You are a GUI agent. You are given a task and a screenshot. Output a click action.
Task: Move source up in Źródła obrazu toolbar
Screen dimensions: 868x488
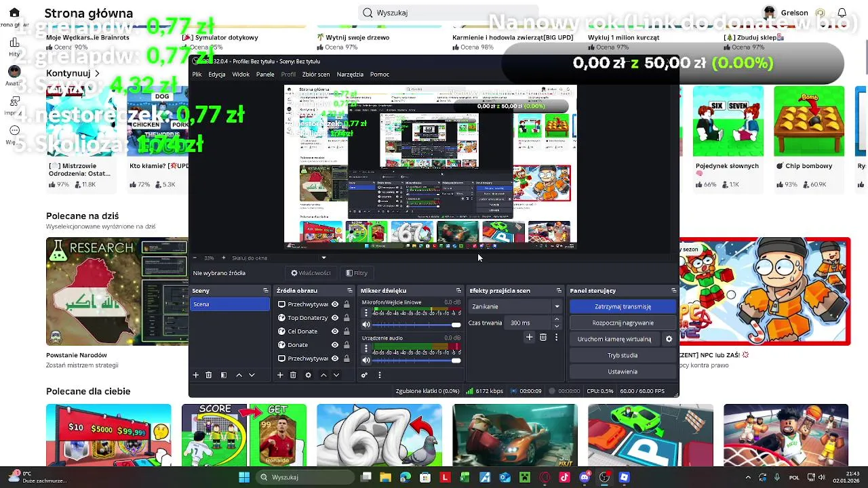click(x=323, y=375)
